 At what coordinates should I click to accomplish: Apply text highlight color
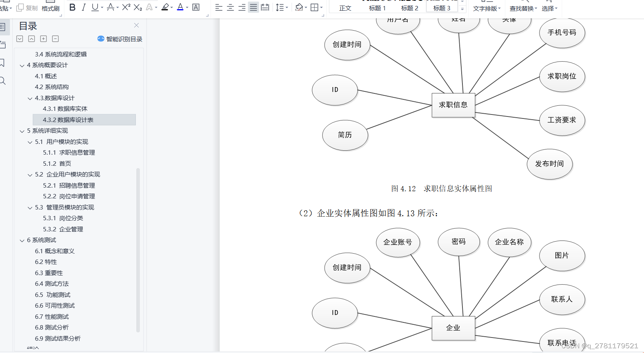click(x=165, y=7)
